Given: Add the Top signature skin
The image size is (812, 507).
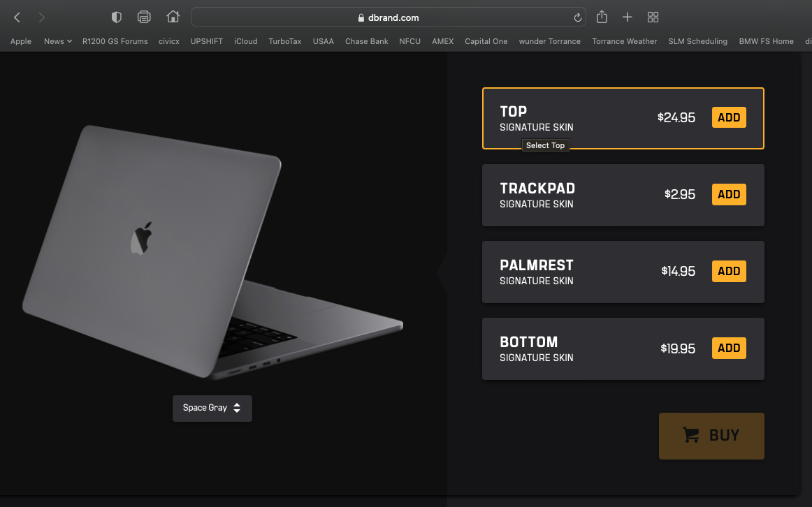Looking at the screenshot, I should [729, 117].
